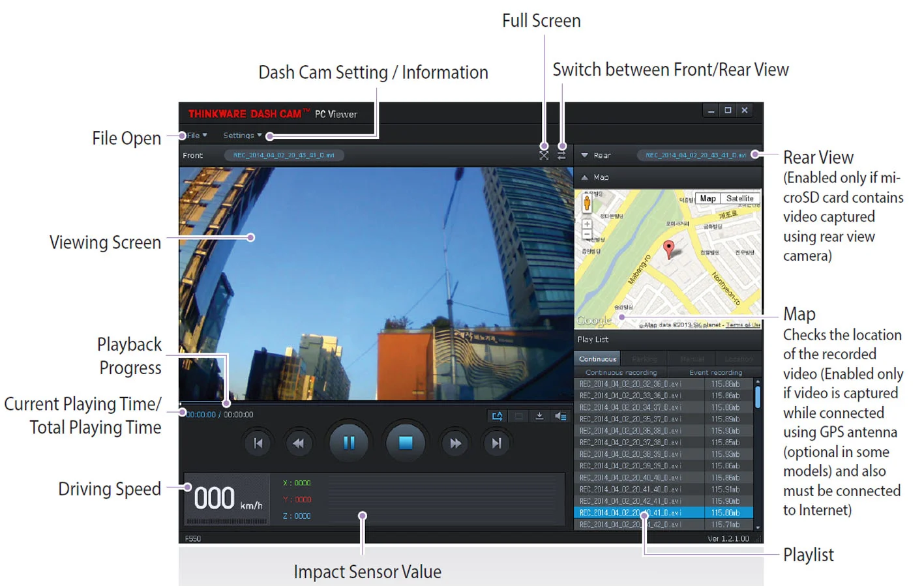The height and width of the screenshot is (586, 924).
Task: Open the Settings dropdown menu
Action: (242, 136)
